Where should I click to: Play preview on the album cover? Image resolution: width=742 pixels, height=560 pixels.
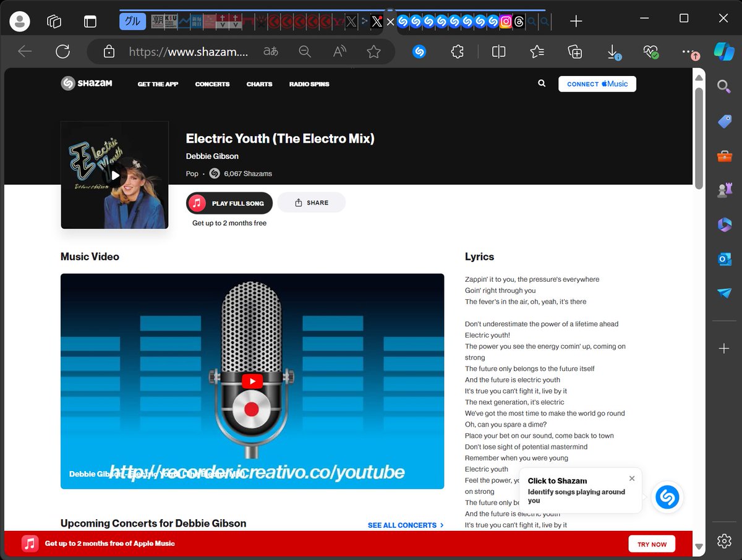115,176
